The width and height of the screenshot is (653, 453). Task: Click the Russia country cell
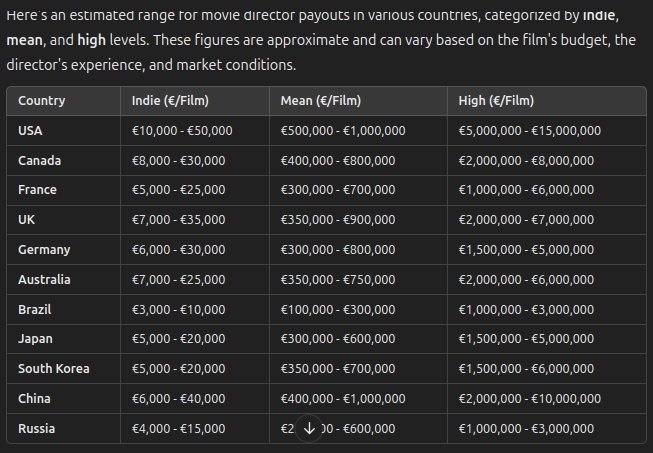coord(36,428)
